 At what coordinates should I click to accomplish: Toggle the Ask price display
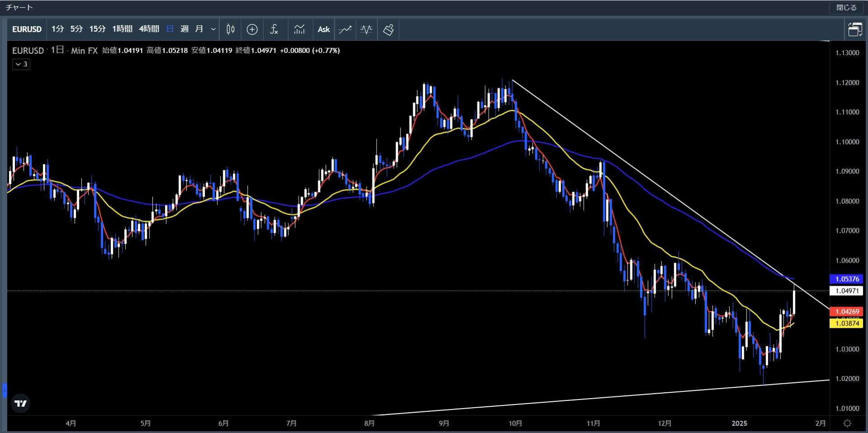click(324, 29)
